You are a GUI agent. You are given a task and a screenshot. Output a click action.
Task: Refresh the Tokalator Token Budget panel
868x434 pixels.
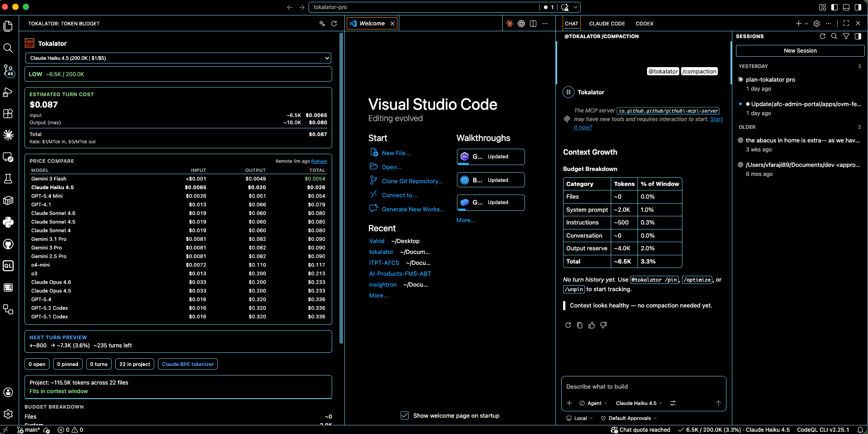point(334,24)
